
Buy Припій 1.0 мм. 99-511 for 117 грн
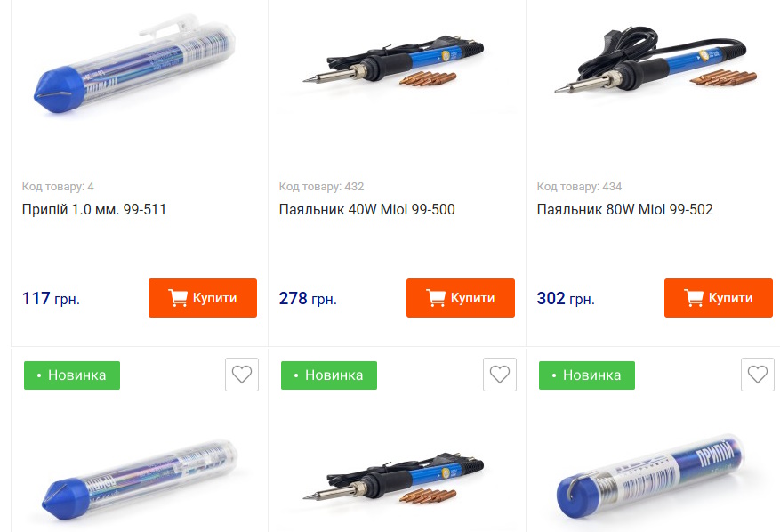coord(203,298)
